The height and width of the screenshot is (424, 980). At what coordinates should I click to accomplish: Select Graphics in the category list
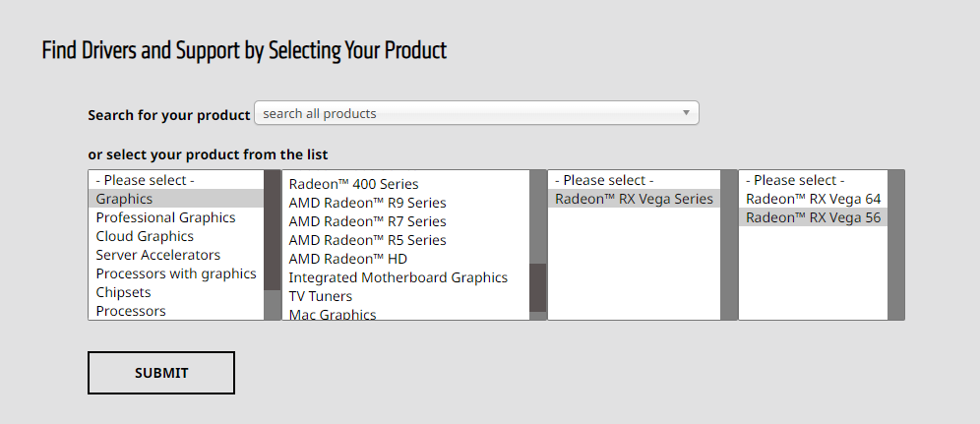(x=176, y=199)
